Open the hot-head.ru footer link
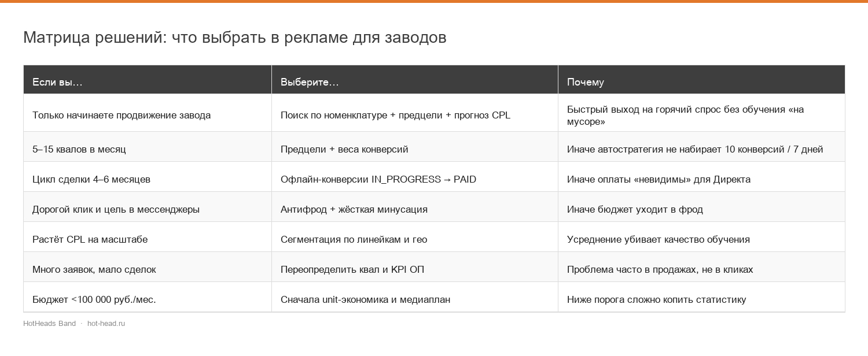This screenshot has height=356, width=868. [106, 324]
